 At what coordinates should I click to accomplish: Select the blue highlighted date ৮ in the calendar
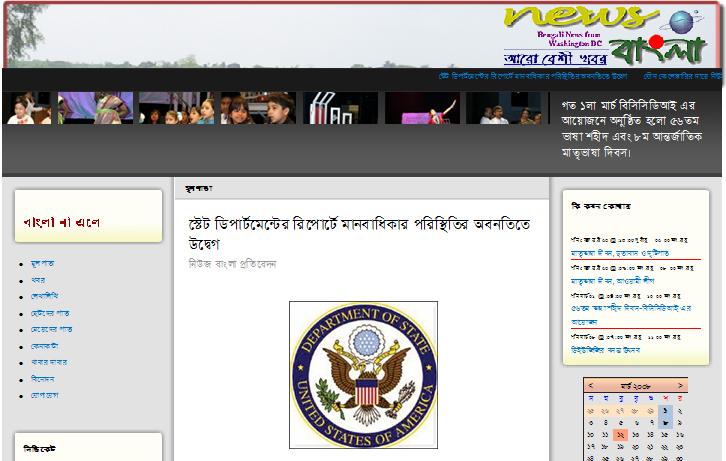click(x=665, y=423)
